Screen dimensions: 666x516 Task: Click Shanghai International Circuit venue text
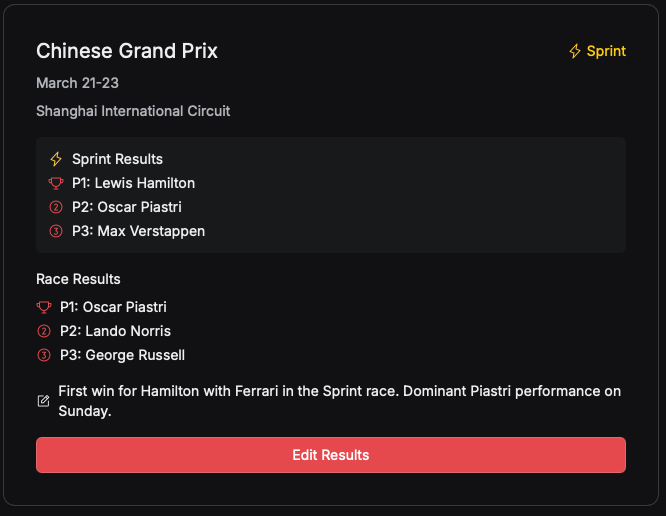(x=133, y=111)
